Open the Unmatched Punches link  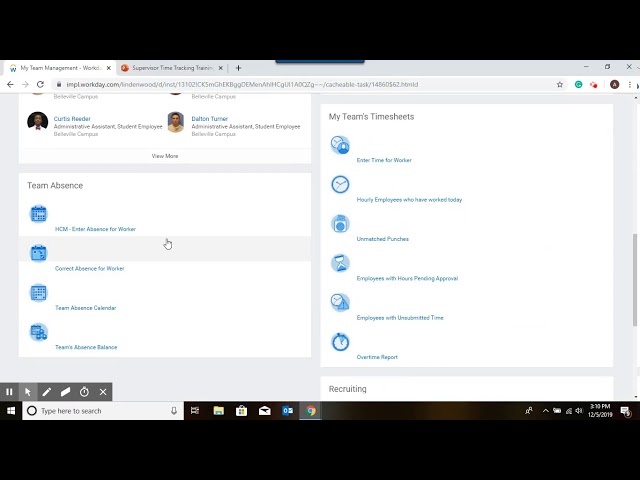click(382, 239)
